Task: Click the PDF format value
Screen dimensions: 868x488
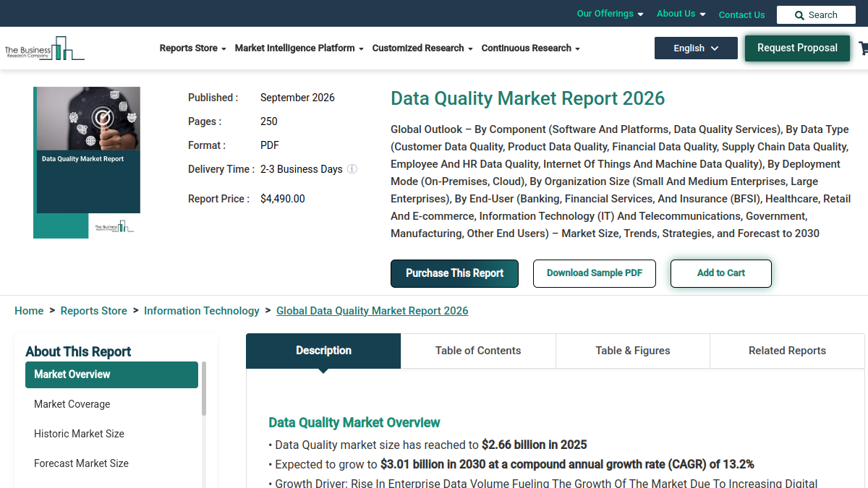Action: pos(270,145)
